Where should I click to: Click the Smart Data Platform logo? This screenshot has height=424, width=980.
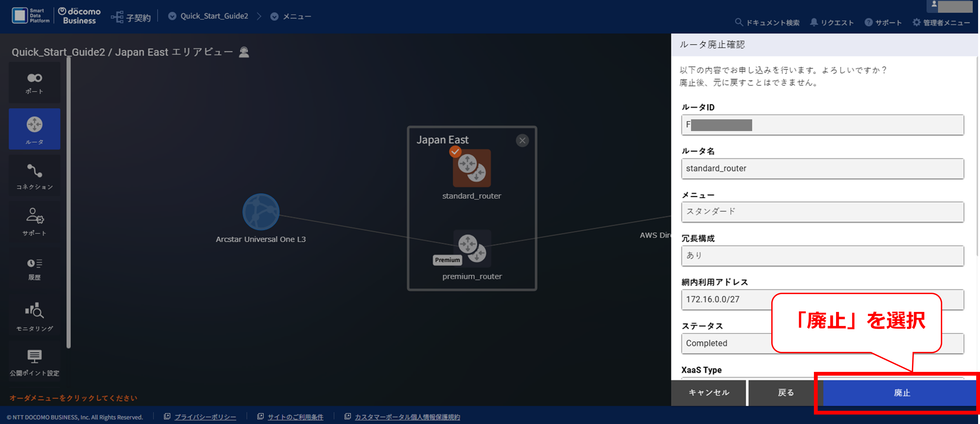[x=31, y=16]
